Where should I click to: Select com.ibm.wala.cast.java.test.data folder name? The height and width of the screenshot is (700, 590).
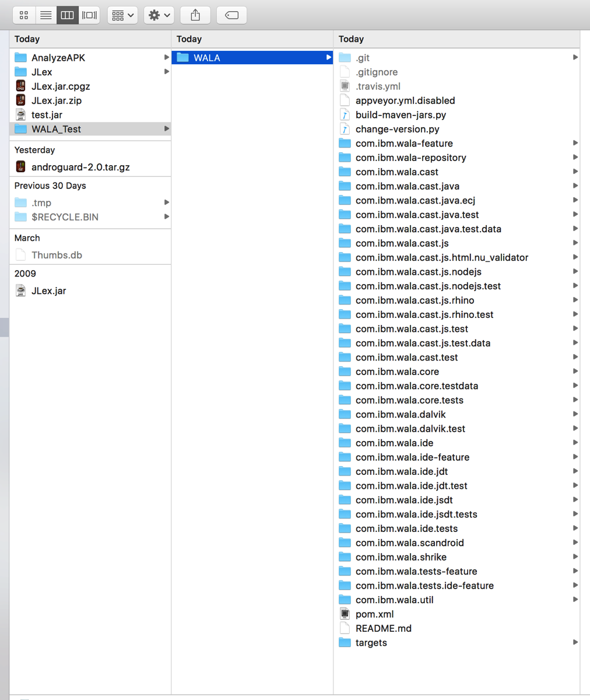tap(429, 229)
